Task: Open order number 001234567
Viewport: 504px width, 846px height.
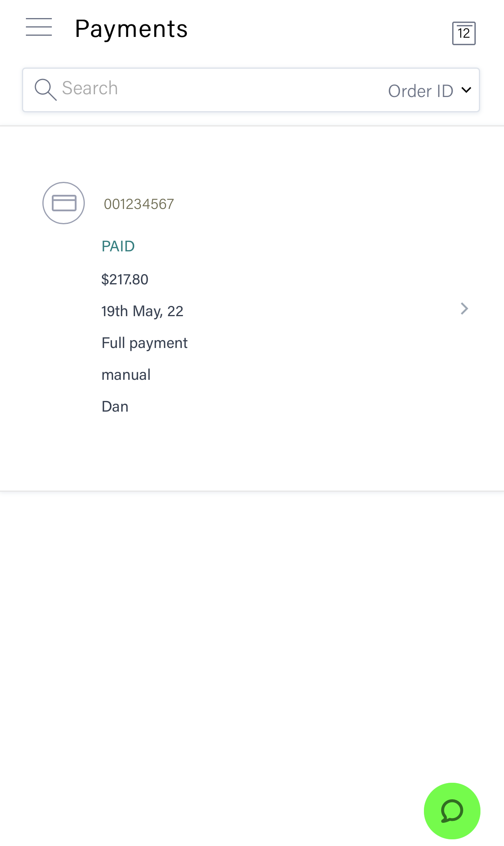Action: tap(139, 204)
